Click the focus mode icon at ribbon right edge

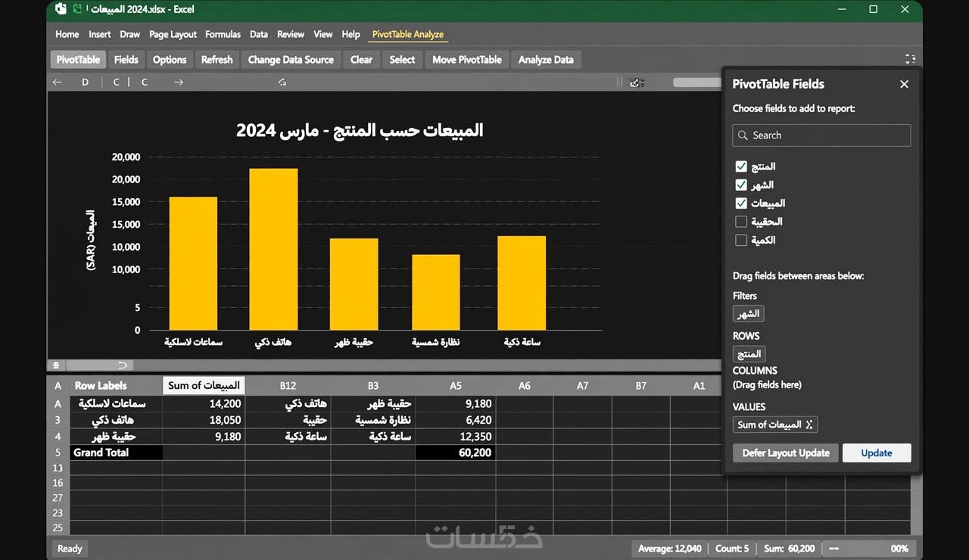[910, 59]
